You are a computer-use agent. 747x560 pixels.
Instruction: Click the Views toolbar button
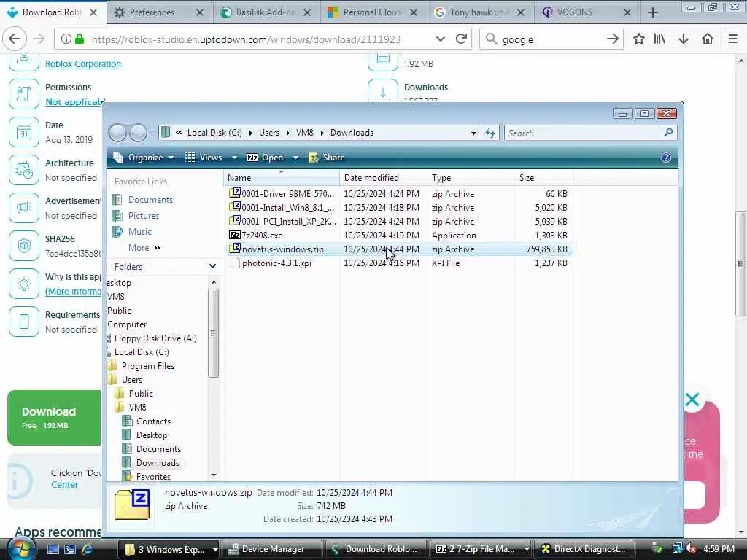[204, 157]
